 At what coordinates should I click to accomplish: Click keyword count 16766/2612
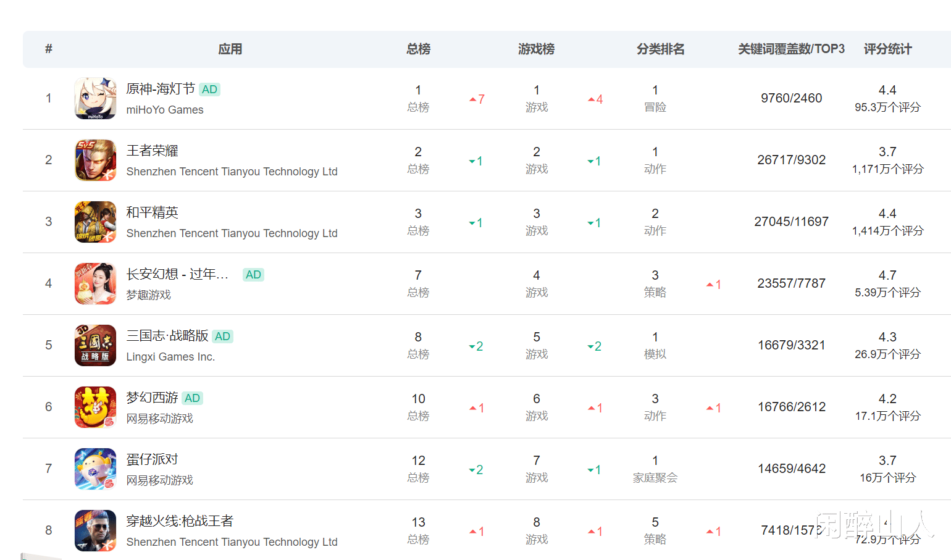[792, 407]
